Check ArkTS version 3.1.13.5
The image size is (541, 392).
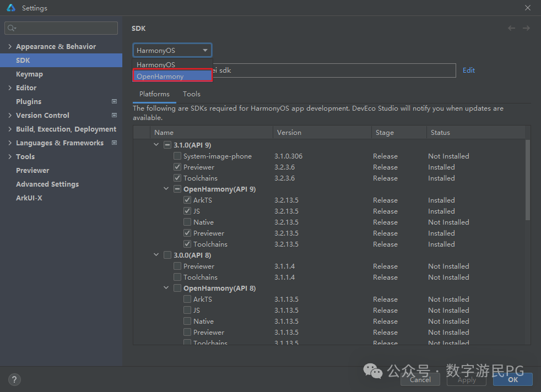(187, 300)
